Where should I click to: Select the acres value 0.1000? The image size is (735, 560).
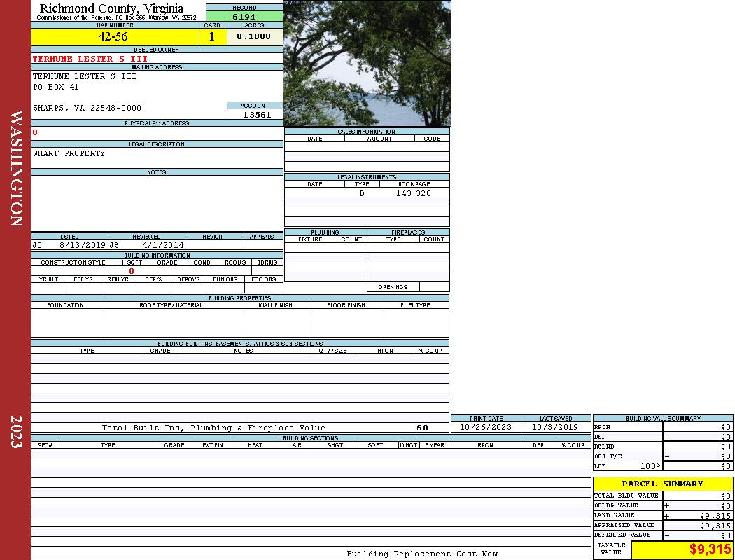[x=254, y=37]
